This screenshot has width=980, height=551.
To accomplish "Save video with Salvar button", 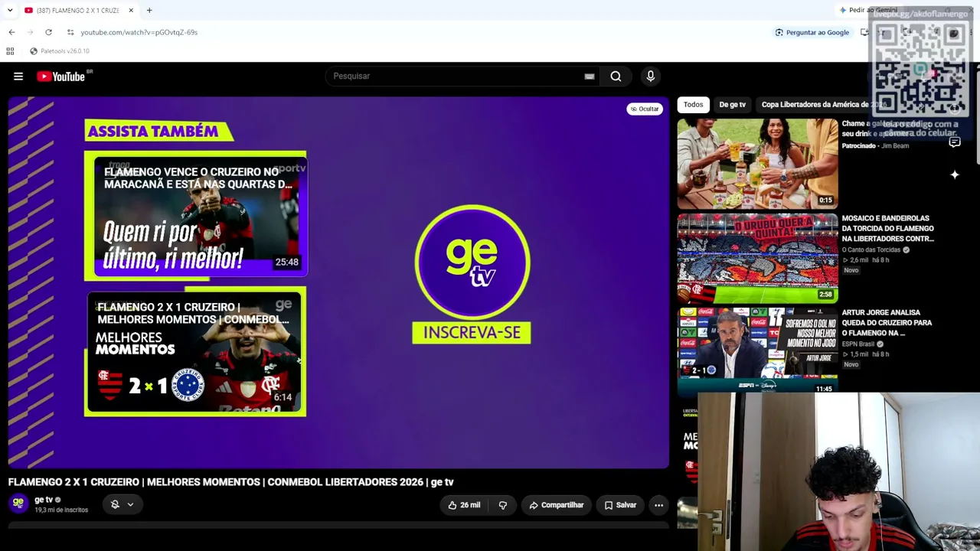I will 620,505.
